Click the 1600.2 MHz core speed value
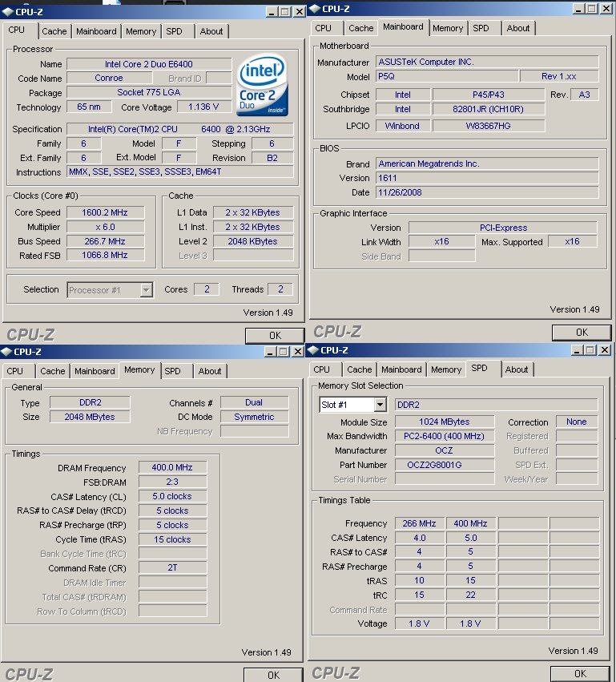Viewport: 616px width, 682px height. [x=105, y=212]
